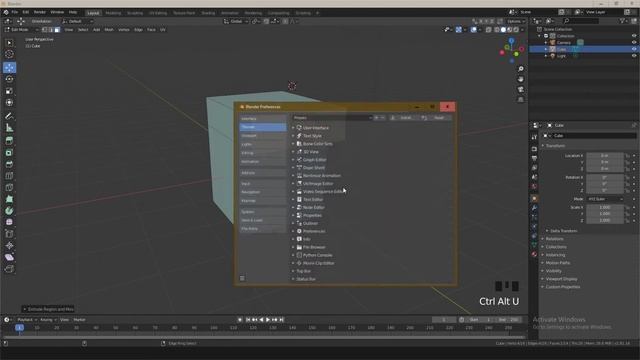The width and height of the screenshot is (640, 360).
Task: Click the outliner search field
Action: [x=581, y=21]
